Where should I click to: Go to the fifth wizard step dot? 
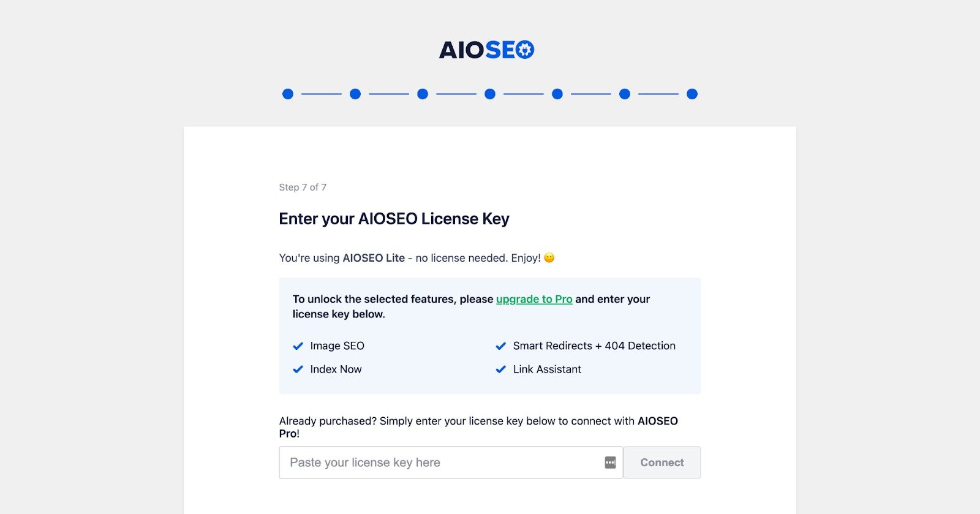click(x=557, y=94)
